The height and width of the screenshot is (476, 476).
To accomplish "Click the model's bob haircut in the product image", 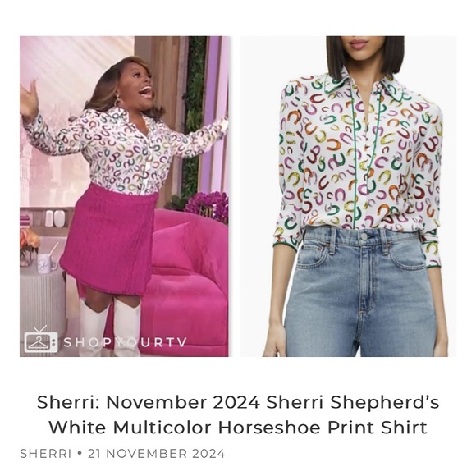I will pyautogui.click(x=365, y=56).
